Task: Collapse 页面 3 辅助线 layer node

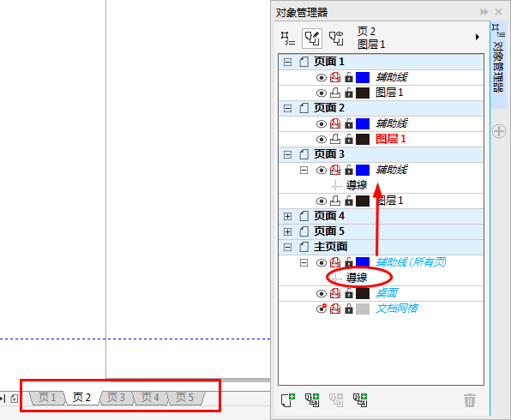Action: 304,170
